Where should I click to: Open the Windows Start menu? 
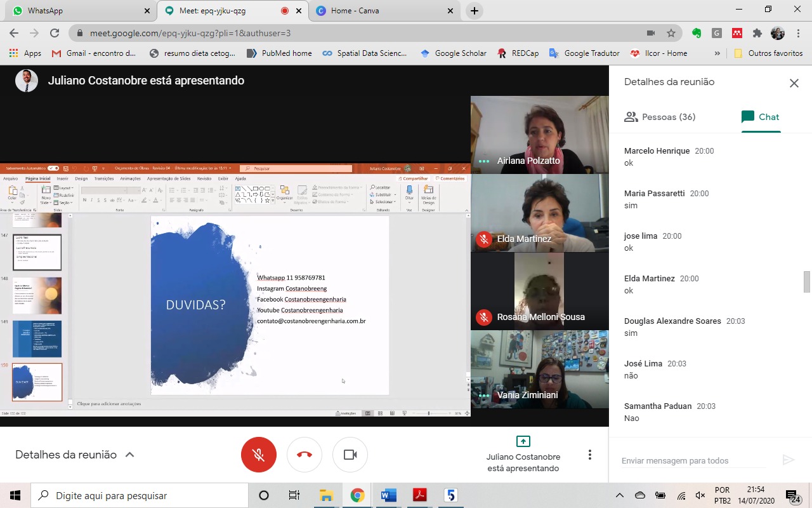(15, 495)
